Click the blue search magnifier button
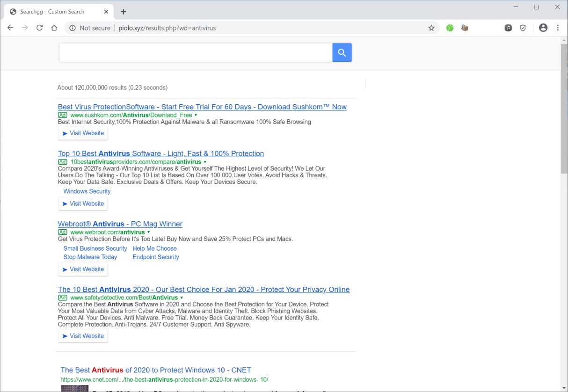This screenshot has width=568, height=392. (342, 53)
